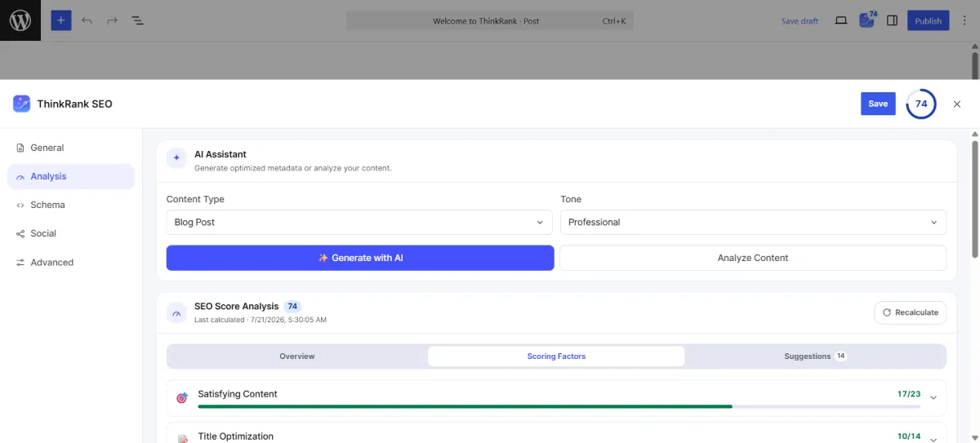Click the 74 score badge beside SEO Score Analysis

pos(292,306)
